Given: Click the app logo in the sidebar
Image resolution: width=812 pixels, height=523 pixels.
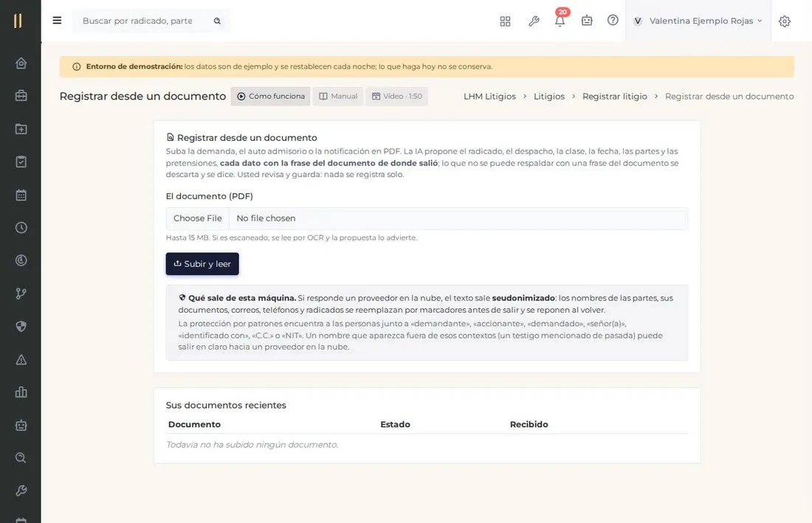Looking at the screenshot, I should coord(18,21).
